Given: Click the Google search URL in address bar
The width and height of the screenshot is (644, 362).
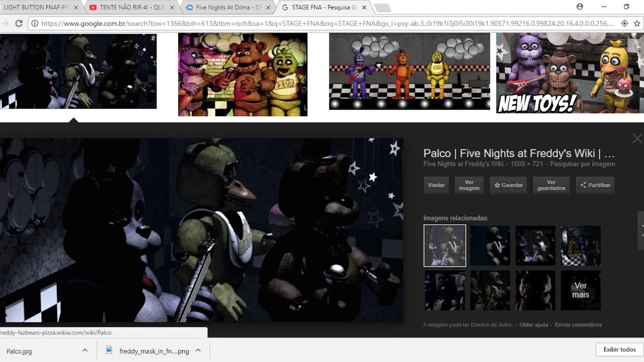Looking at the screenshot, I should [327, 23].
